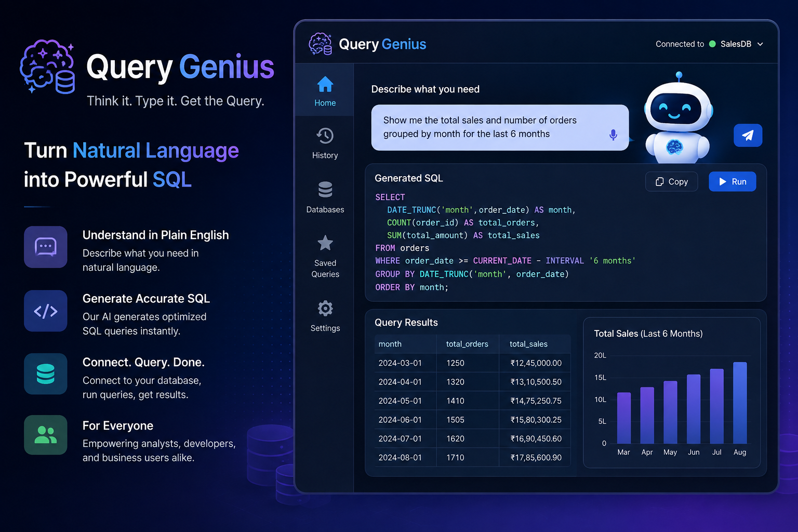Click the robot assistant mascot
The image size is (798, 532).
click(678, 118)
